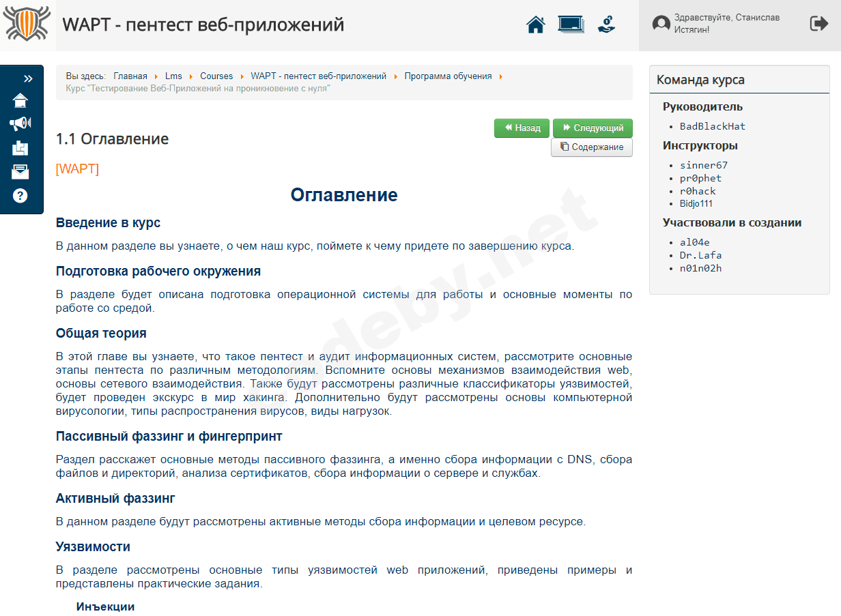Viewport: 841px width, 616px height.
Task: Open the Содержание button
Action: point(592,147)
